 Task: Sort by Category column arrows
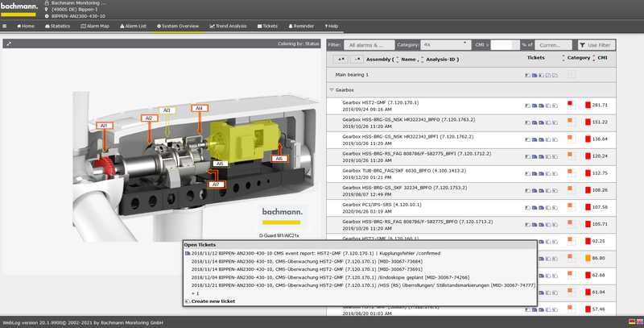click(563, 58)
